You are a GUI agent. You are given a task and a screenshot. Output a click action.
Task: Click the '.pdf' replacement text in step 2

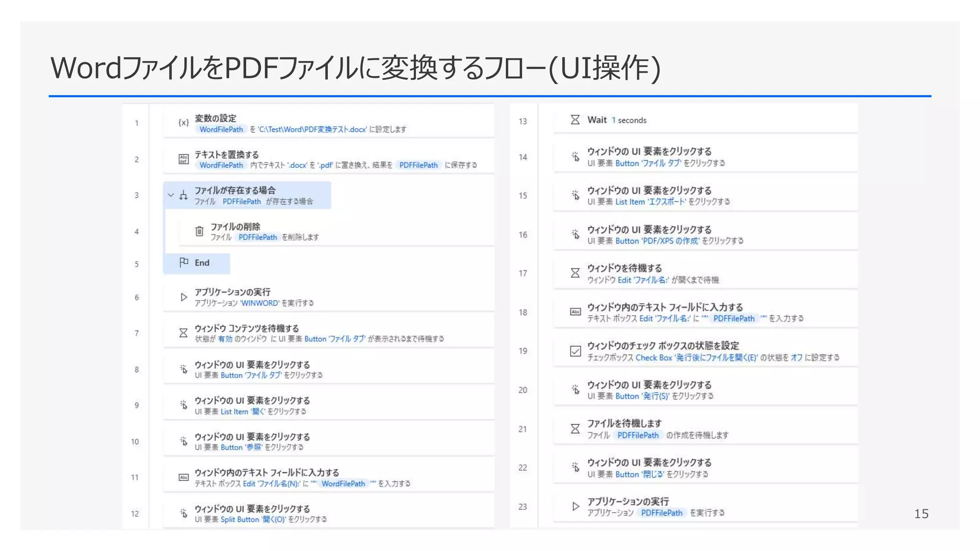pyautogui.click(x=325, y=165)
